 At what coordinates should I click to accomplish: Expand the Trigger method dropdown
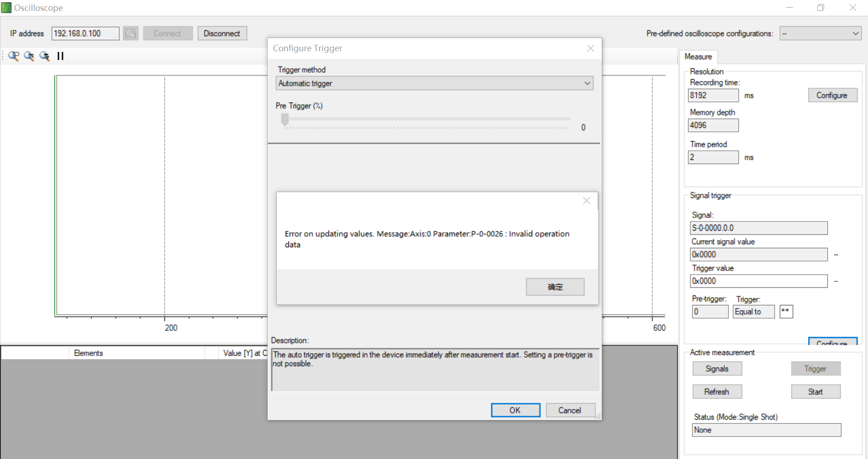click(587, 83)
